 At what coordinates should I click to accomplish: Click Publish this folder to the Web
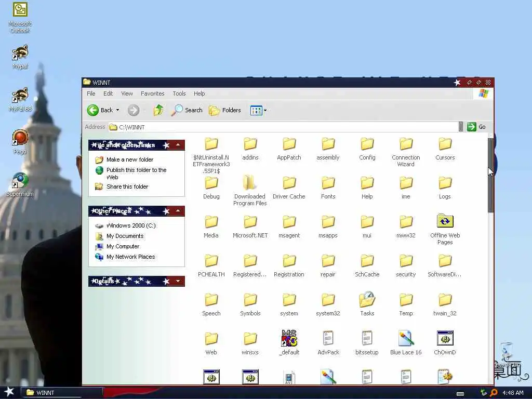point(137,174)
